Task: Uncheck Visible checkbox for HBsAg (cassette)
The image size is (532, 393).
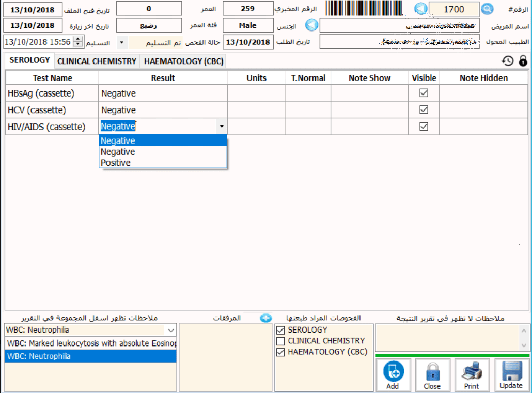Action: (x=424, y=93)
